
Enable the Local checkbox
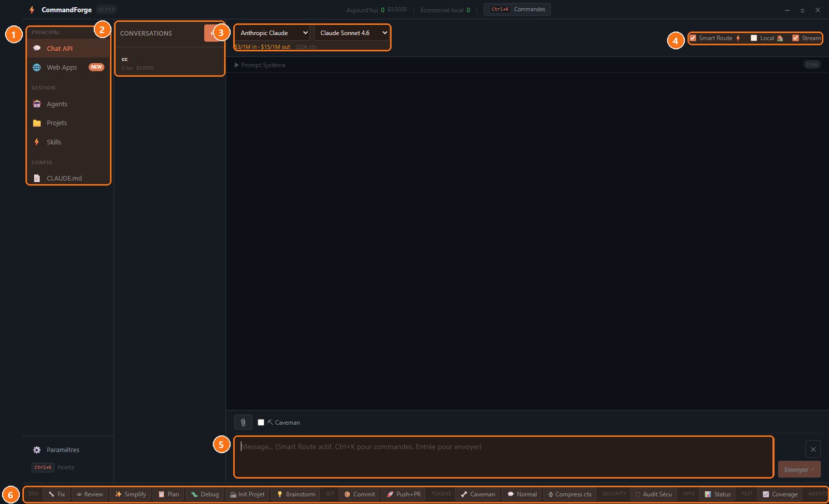coord(754,38)
